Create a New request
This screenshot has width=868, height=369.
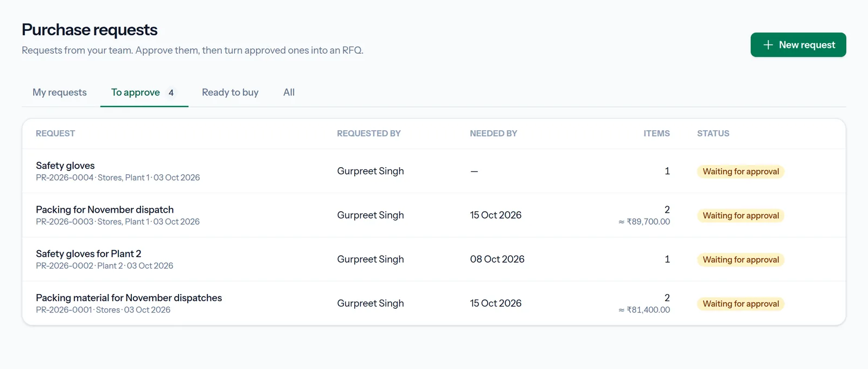[798, 45]
